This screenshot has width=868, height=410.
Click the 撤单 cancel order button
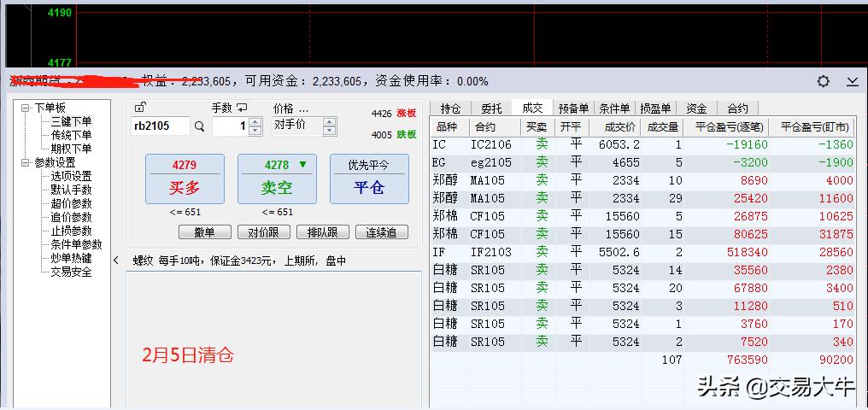205,232
